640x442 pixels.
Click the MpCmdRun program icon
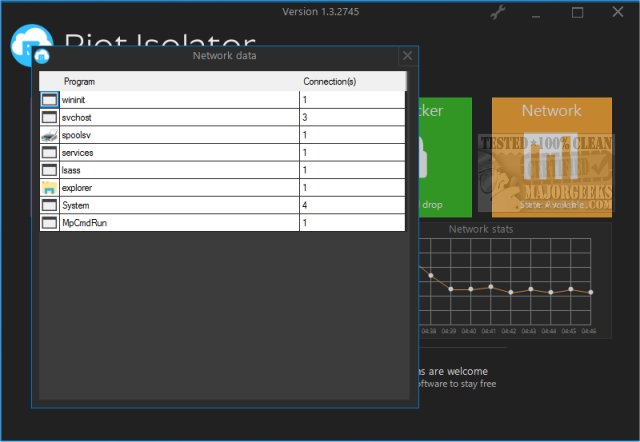50,222
